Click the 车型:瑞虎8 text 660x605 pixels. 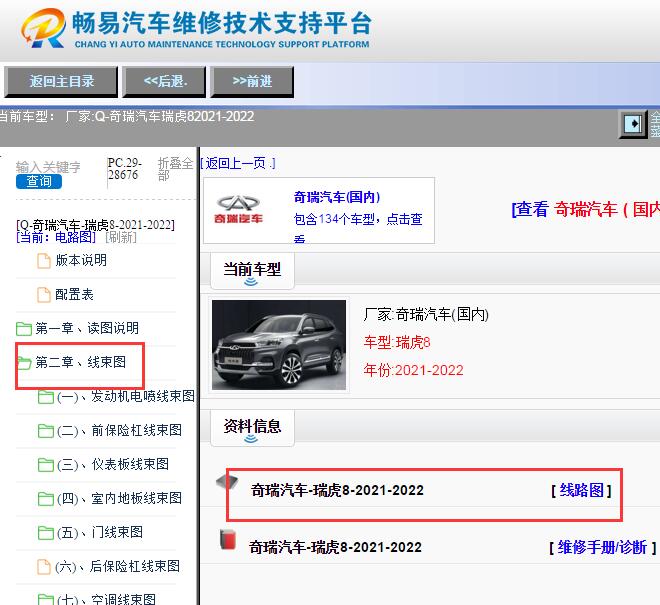[397, 342]
